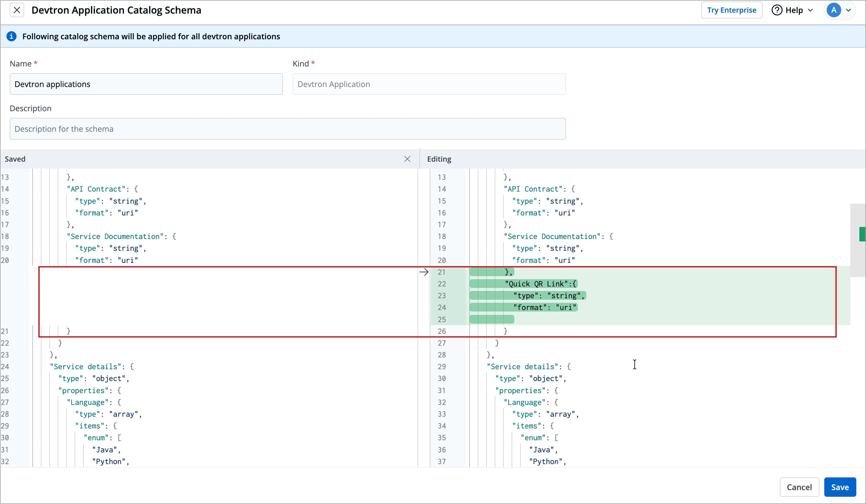Click the revert arrow at line 21
Screen dimensions: 866x504
424,272
